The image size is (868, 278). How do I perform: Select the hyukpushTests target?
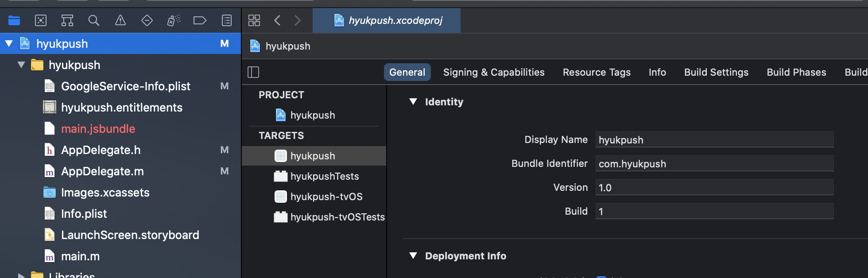pos(324,176)
